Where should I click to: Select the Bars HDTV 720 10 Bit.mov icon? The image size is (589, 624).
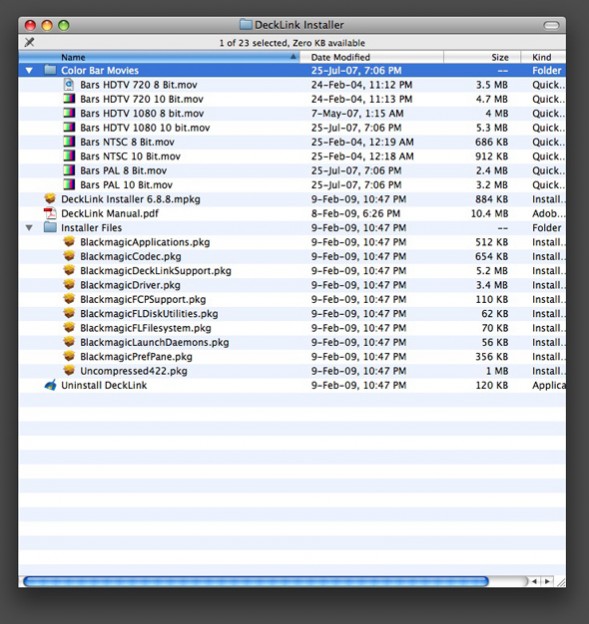pyautogui.click(x=69, y=99)
